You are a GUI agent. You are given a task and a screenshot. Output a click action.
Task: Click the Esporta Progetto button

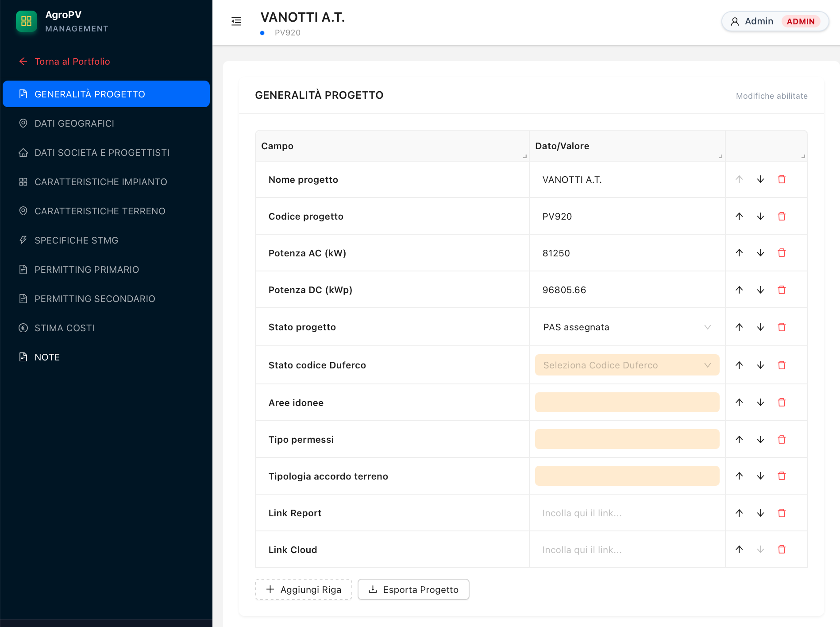(413, 589)
